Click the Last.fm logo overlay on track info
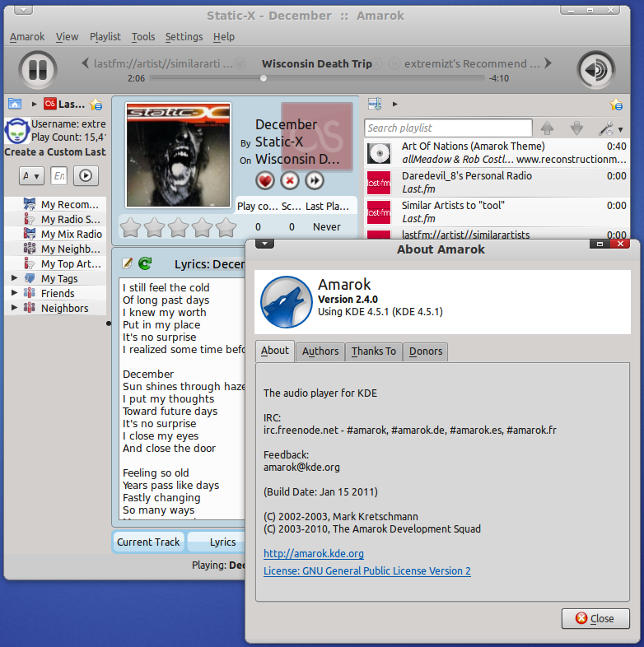 pyautogui.click(x=316, y=136)
